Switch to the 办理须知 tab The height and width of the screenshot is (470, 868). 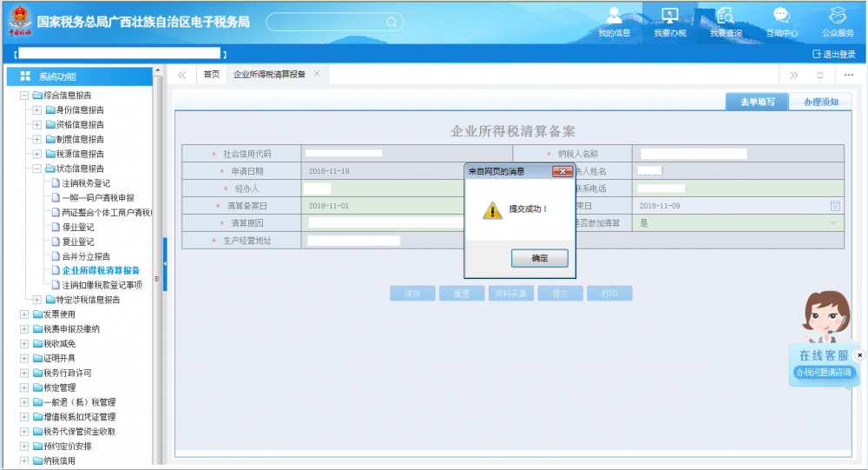[x=820, y=103]
